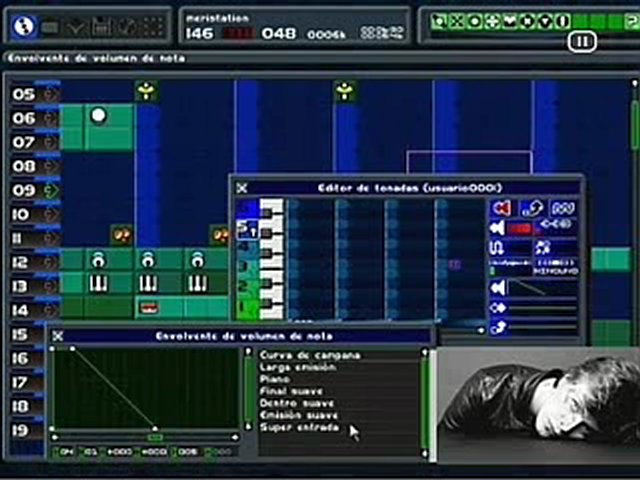Click the piano keyboard block on track 13

pyautogui.click(x=98, y=284)
